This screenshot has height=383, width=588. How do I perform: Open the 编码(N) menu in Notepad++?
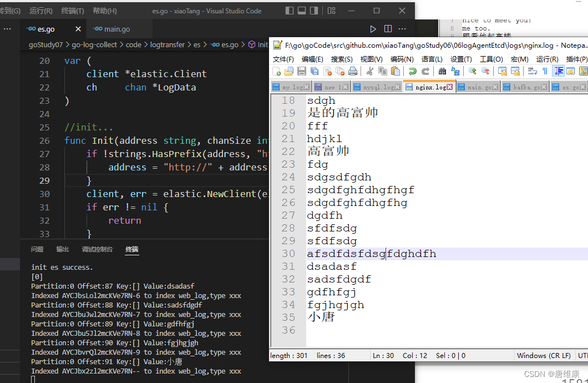(402, 59)
